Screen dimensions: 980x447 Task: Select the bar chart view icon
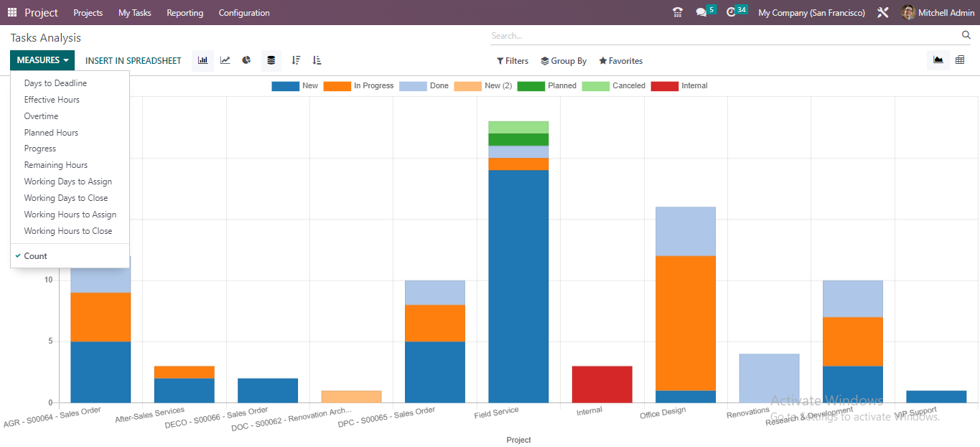point(202,60)
